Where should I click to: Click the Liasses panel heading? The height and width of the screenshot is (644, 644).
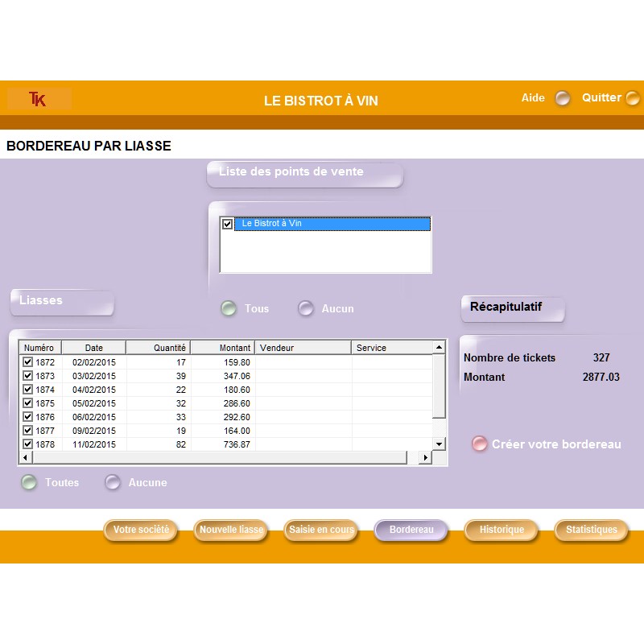(41, 299)
